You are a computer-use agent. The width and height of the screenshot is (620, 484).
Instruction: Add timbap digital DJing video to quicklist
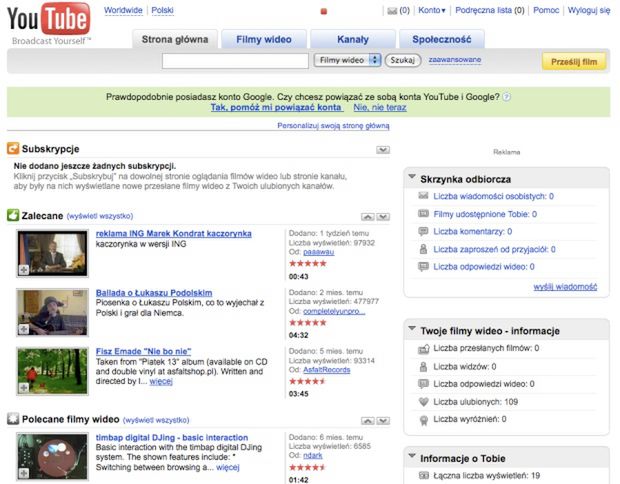[x=24, y=473]
